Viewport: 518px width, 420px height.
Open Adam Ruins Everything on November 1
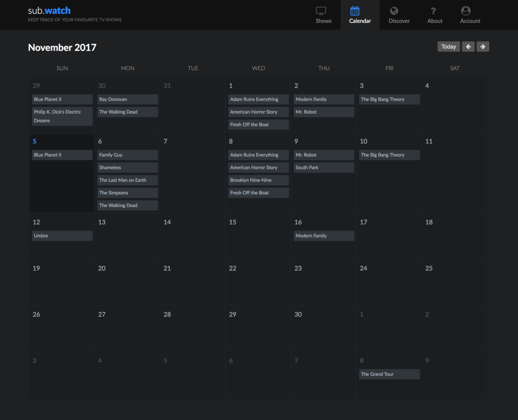[x=258, y=99]
